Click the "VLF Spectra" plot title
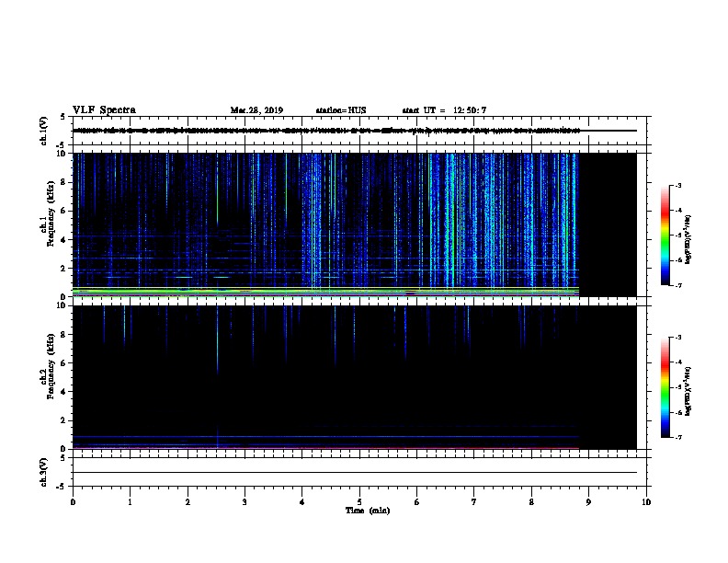The width and height of the screenshot is (728, 563). pyautogui.click(x=104, y=110)
